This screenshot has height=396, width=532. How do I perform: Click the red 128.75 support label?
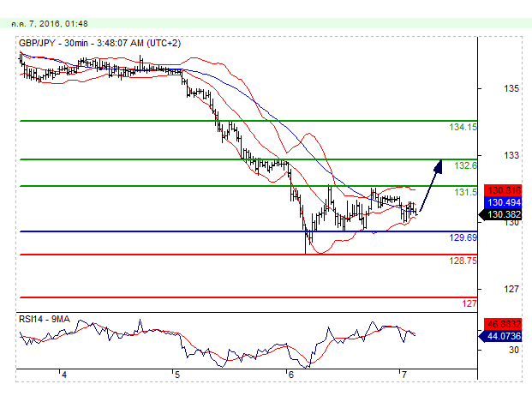point(463,261)
